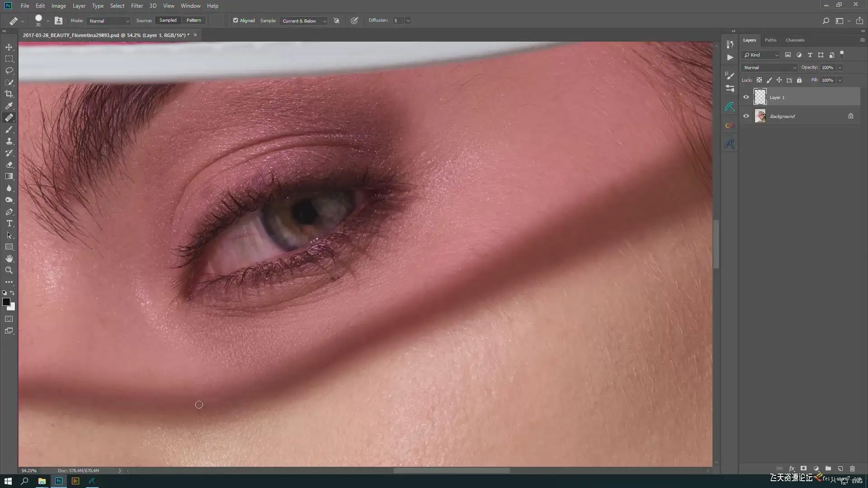Set source to Sampled
This screenshot has width=868, height=488.
click(168, 20)
